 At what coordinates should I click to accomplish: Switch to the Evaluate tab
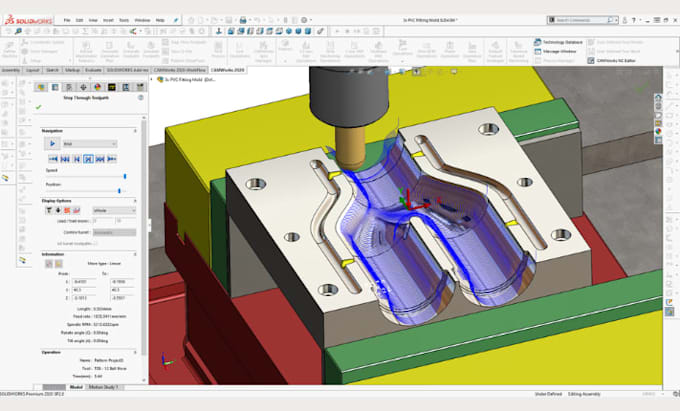coord(93,70)
